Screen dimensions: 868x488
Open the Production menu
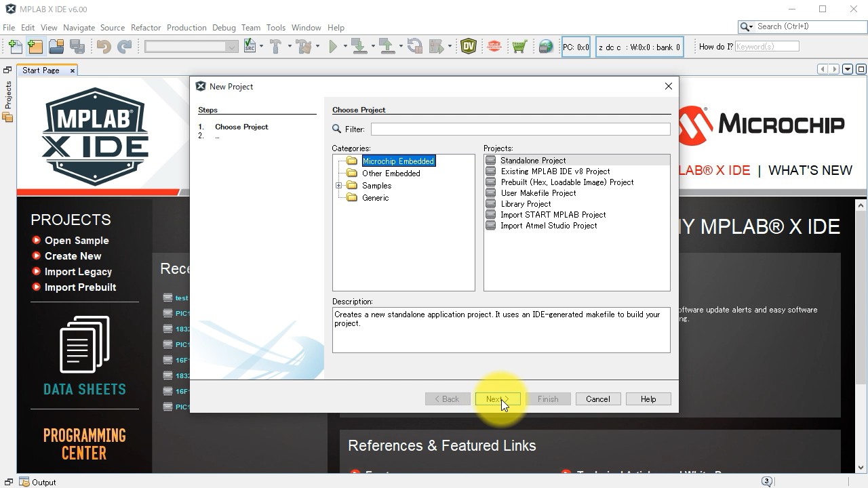pos(186,28)
